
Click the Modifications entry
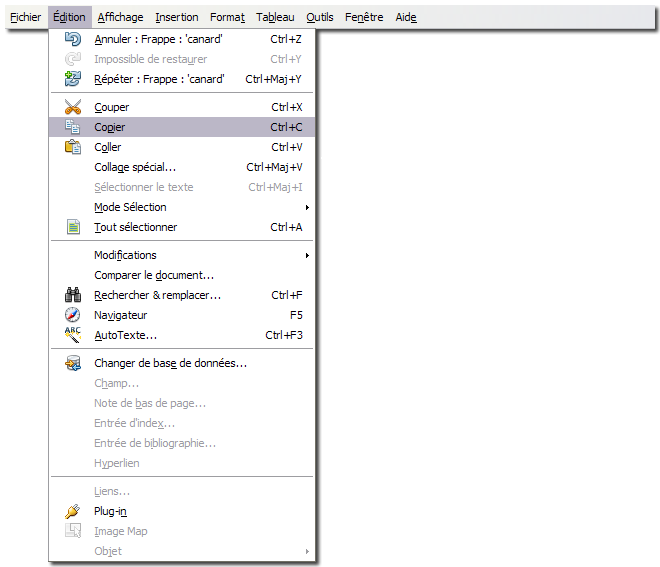tap(182, 255)
